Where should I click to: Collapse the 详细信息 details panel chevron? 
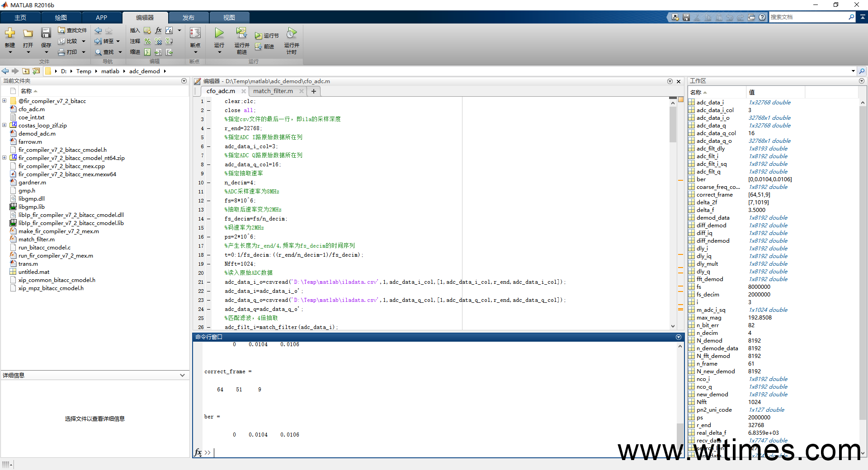[x=182, y=375]
